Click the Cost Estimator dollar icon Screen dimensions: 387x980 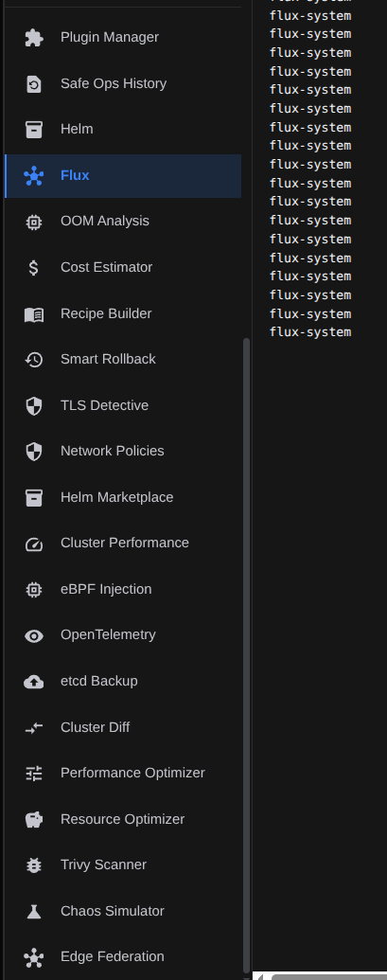pos(34,268)
